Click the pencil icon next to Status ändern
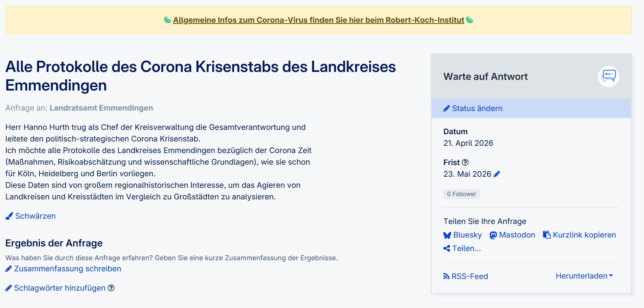Viewport: 644px width, 308px height. pyautogui.click(x=446, y=109)
